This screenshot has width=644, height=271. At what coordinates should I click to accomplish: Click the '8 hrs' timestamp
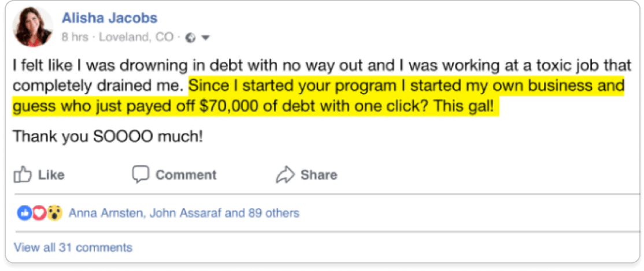coord(75,38)
